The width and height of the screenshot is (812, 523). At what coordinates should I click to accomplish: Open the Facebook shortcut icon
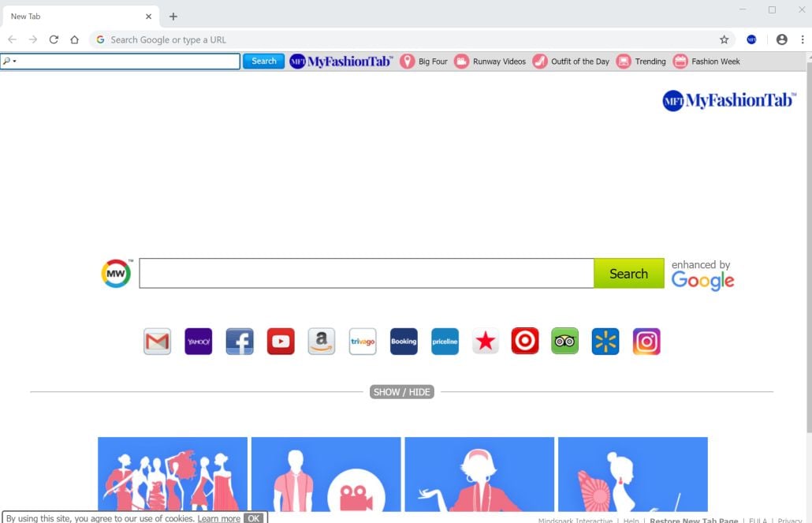tap(239, 341)
